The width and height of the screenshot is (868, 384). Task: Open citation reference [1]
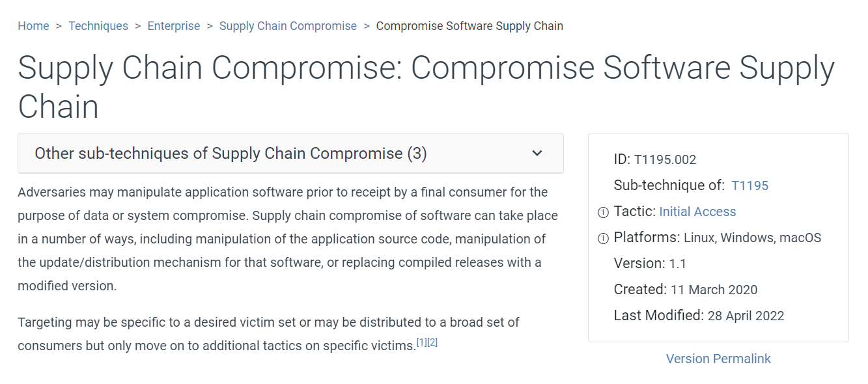click(421, 342)
